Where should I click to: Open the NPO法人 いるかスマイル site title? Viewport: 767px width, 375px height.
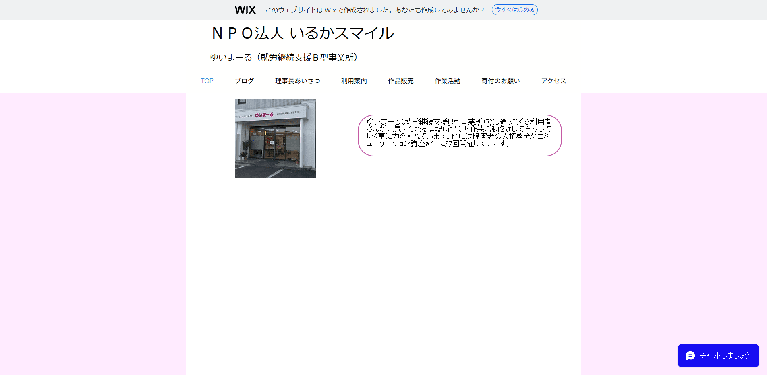pos(303,33)
